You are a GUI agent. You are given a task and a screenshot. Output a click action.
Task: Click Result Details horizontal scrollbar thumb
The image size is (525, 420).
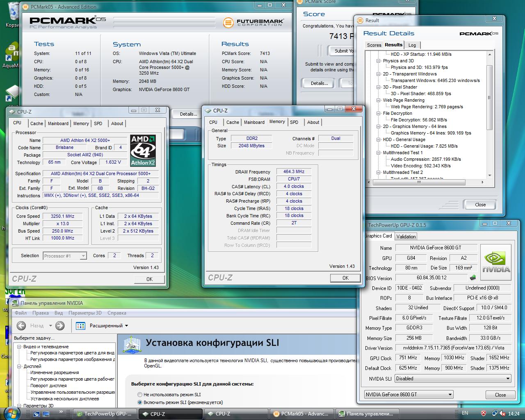click(x=419, y=183)
